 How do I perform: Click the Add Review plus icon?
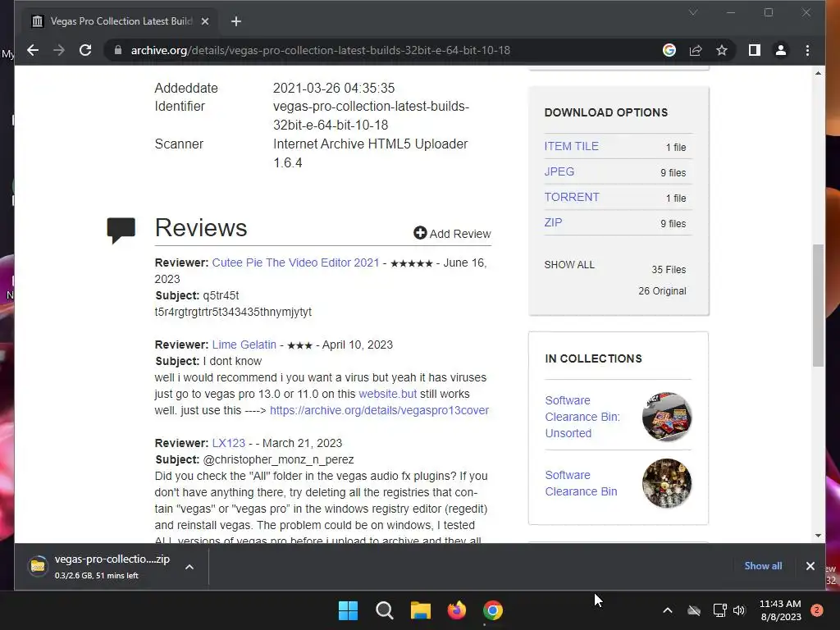[x=420, y=232]
